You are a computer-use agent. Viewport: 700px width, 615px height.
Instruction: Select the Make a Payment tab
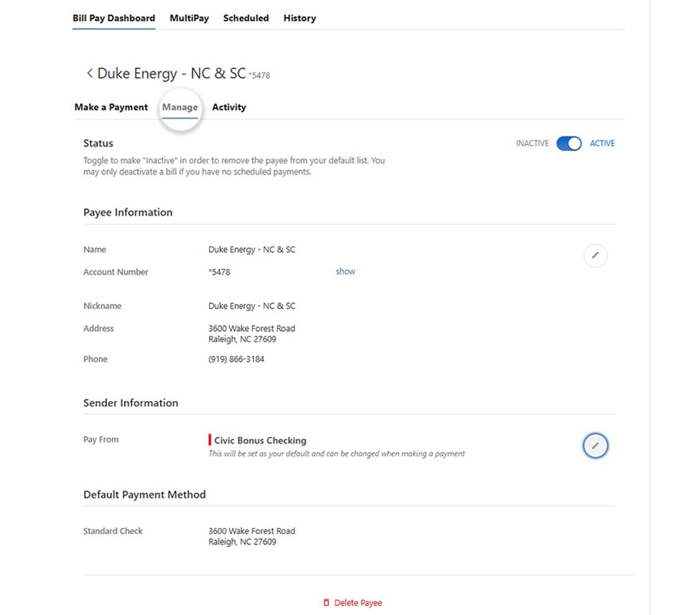coord(111,107)
